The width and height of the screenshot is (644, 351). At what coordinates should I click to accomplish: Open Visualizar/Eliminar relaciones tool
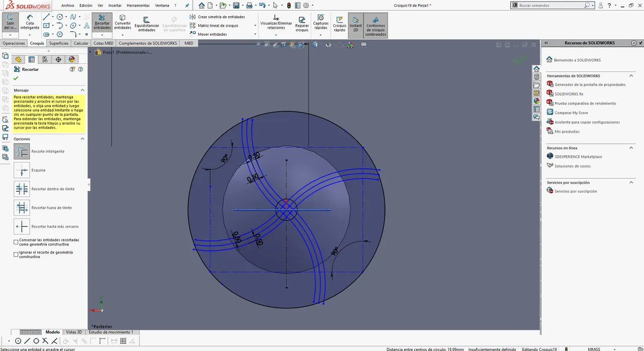point(276,23)
